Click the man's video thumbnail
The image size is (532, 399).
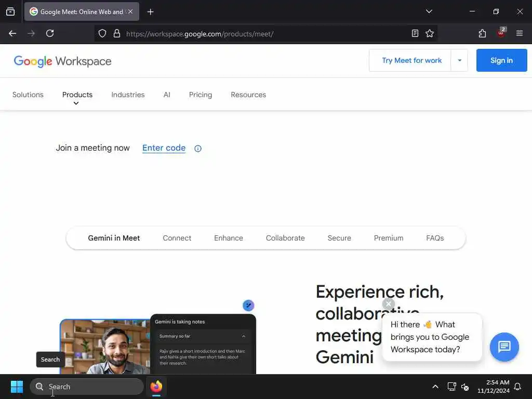coord(105,347)
